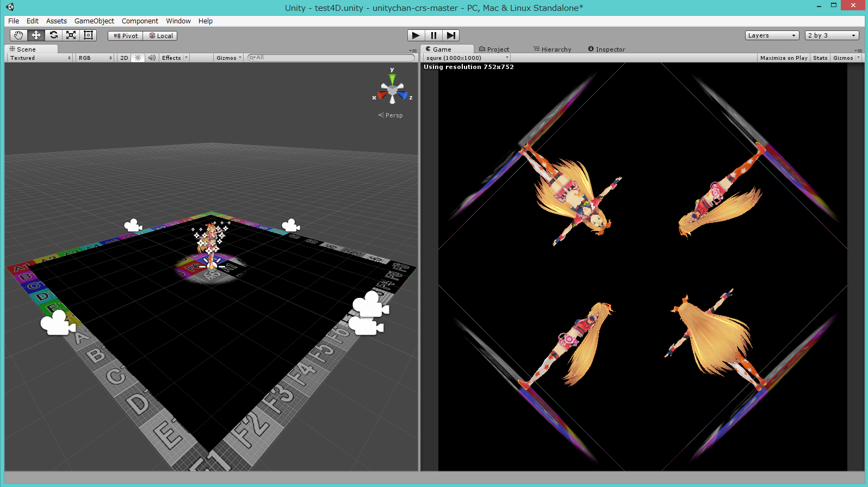Open the Scene panel options menu icon

pos(413,50)
